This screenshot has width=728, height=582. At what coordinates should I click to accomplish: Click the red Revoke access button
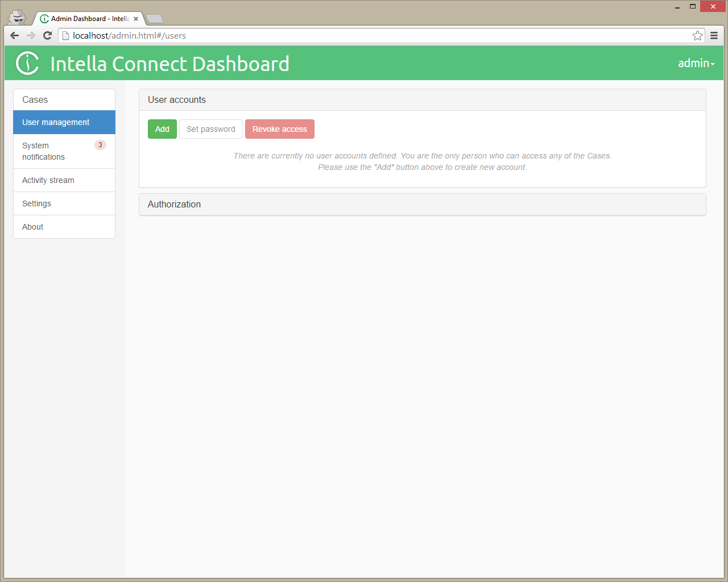[x=279, y=129]
